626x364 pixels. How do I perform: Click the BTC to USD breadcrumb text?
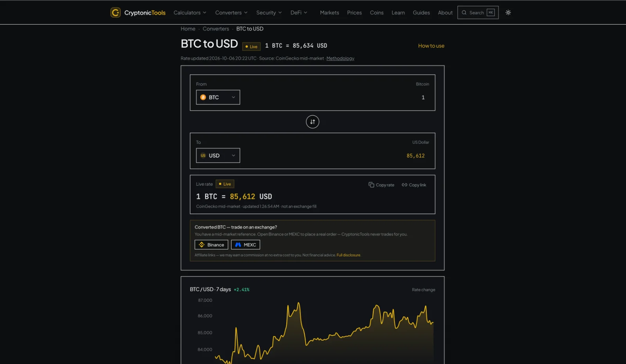point(250,29)
